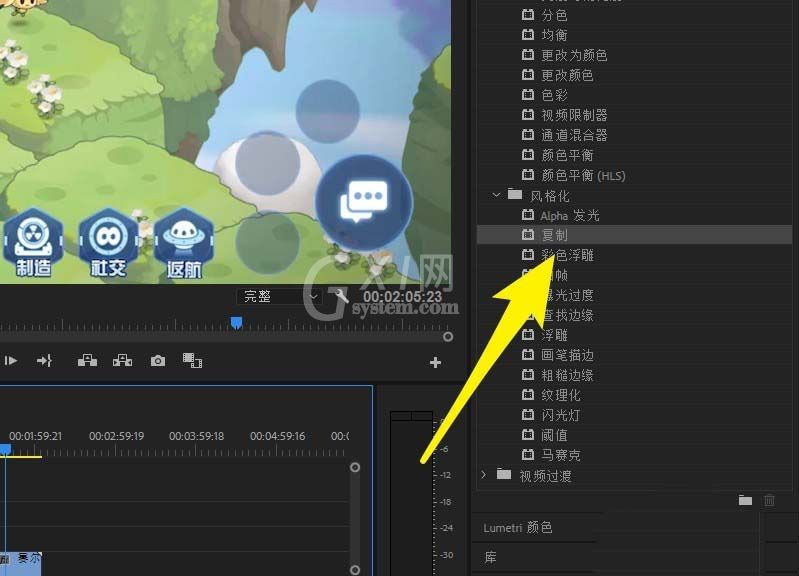The width and height of the screenshot is (799, 576).
Task: Click 00:04:59:16 on the timeline ruler
Action: tap(277, 436)
